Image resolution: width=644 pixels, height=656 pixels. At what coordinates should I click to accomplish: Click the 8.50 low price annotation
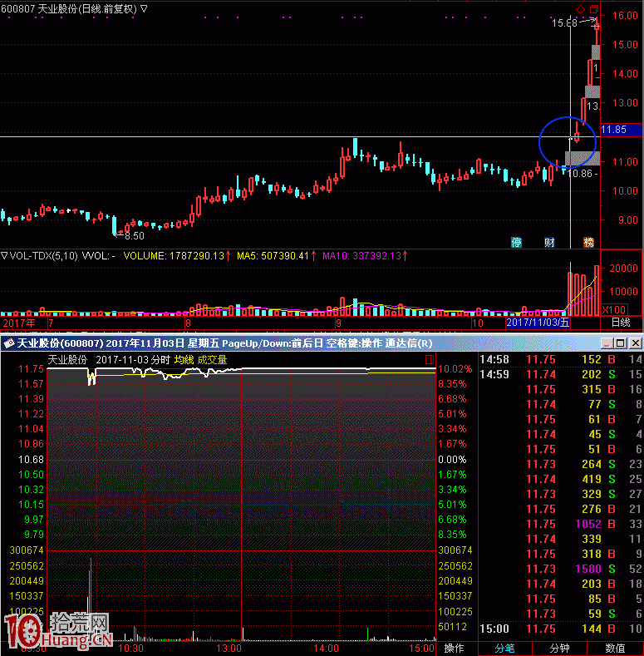pyautogui.click(x=135, y=236)
